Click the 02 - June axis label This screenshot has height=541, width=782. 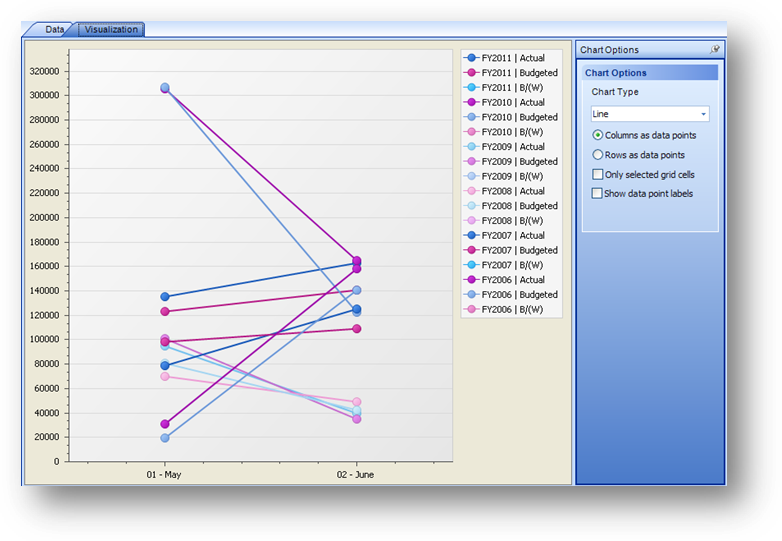tap(355, 475)
